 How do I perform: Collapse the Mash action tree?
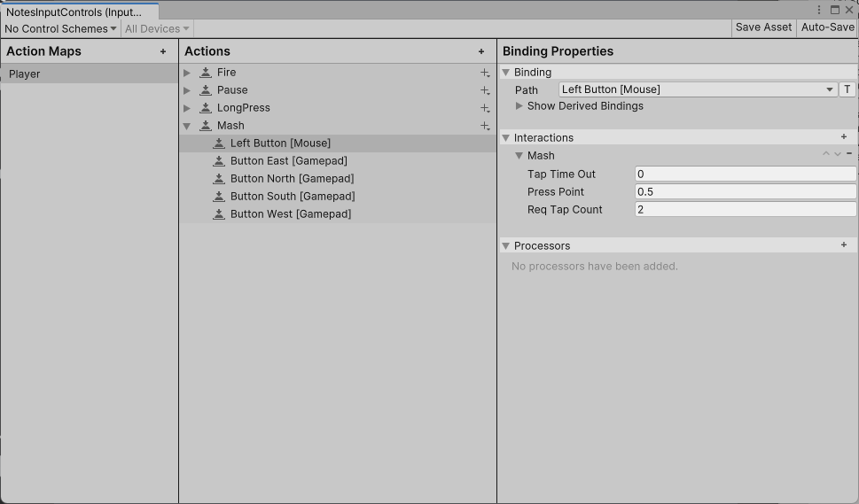(x=187, y=126)
